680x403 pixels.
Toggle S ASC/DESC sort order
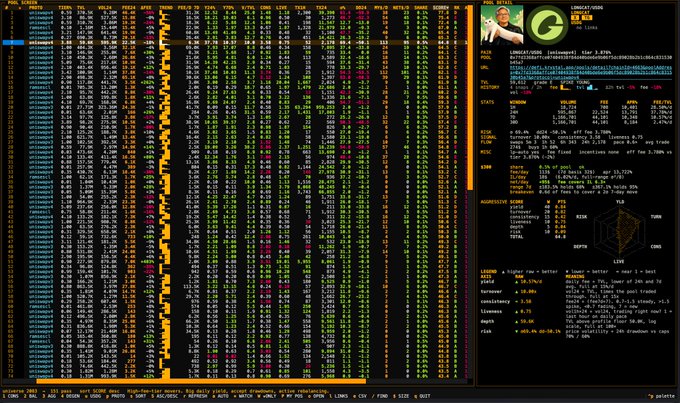click(x=165, y=396)
